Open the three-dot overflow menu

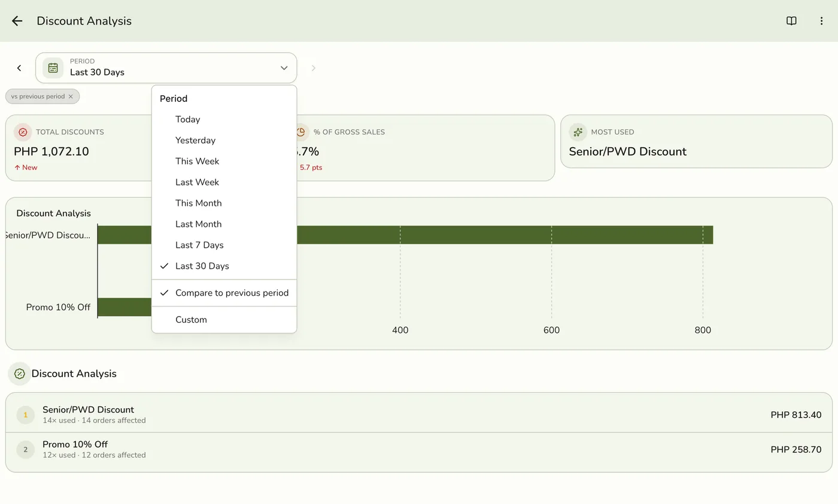[x=821, y=21]
